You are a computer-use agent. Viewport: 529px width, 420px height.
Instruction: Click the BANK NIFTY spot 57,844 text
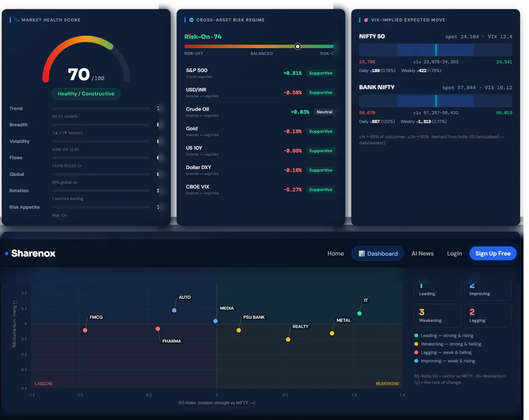click(459, 88)
